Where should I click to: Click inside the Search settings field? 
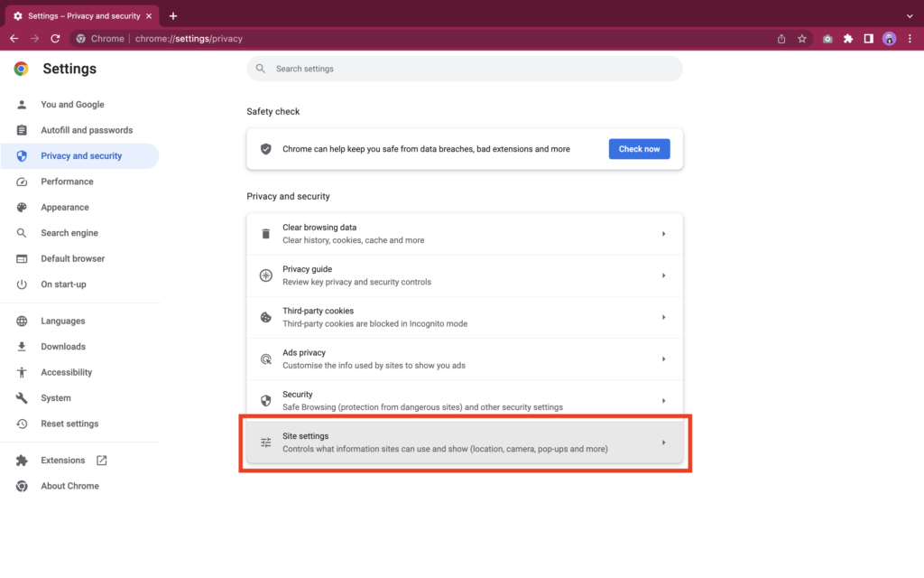pyautogui.click(x=406, y=68)
